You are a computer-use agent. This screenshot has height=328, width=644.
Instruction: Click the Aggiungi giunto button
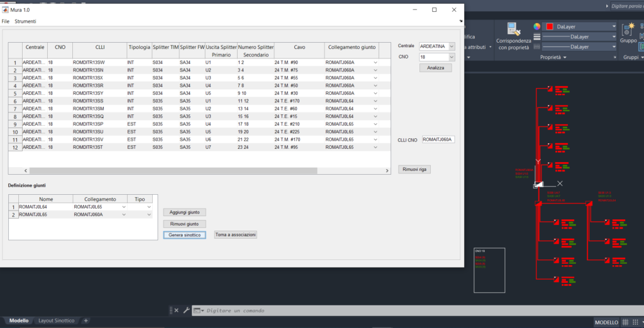[184, 212]
